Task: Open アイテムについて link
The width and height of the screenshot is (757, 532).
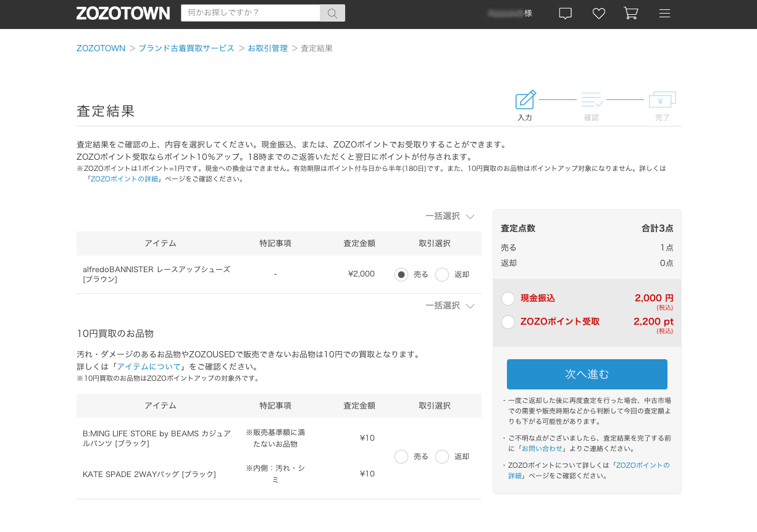Action: point(149,367)
